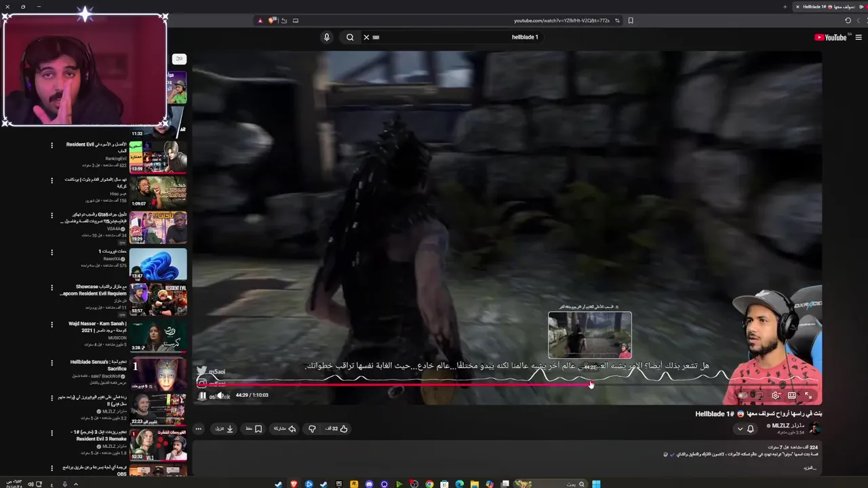
Task: Open Windows 11 wallpaper video thumbnail
Action: coord(158,264)
